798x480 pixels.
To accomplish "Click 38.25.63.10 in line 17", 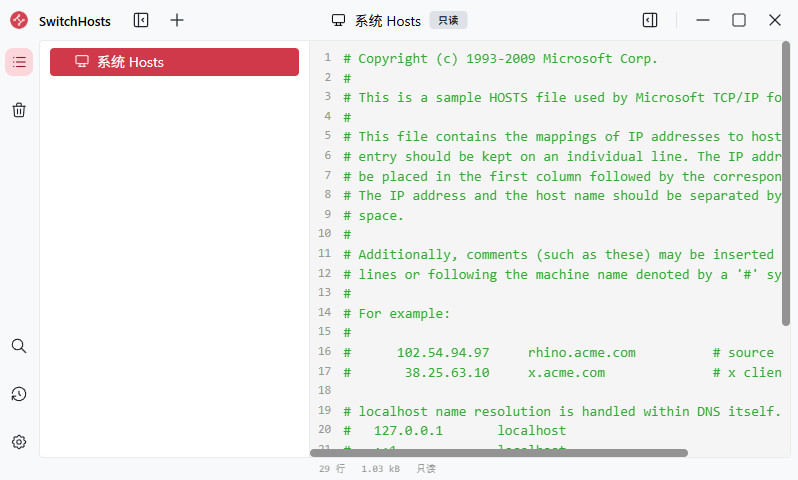I will tap(447, 373).
